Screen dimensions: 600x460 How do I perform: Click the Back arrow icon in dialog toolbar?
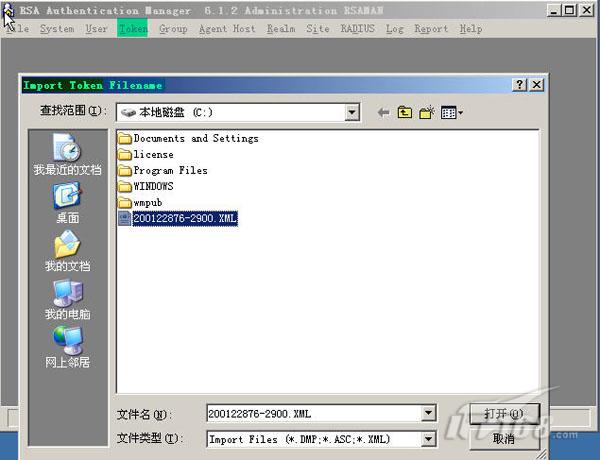click(x=383, y=113)
